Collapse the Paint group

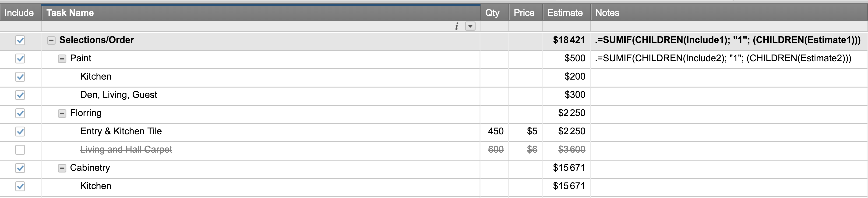(x=62, y=59)
